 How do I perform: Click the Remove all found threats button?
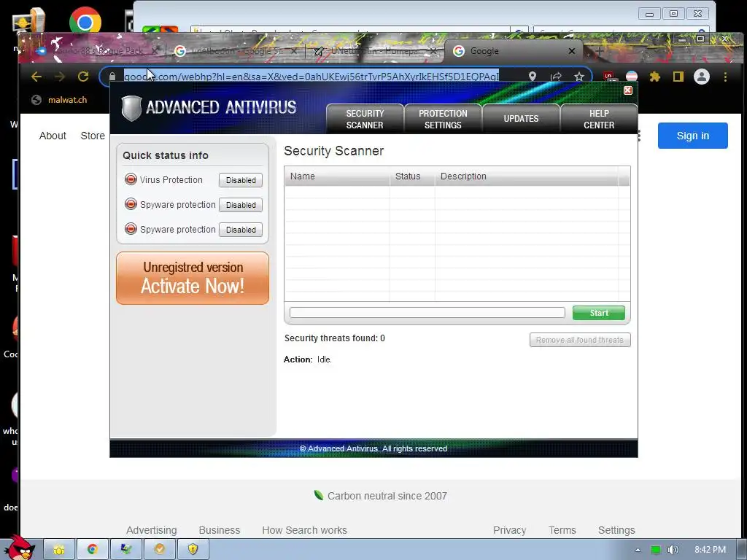pyautogui.click(x=580, y=340)
